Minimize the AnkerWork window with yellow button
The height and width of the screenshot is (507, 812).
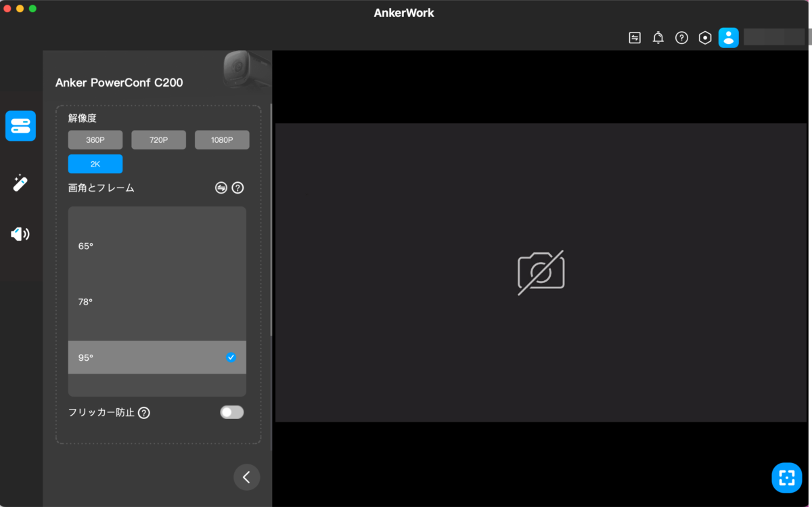pos(20,8)
